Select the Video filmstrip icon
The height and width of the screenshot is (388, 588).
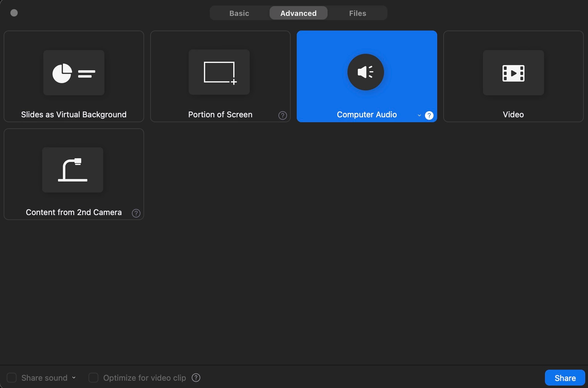coord(513,73)
